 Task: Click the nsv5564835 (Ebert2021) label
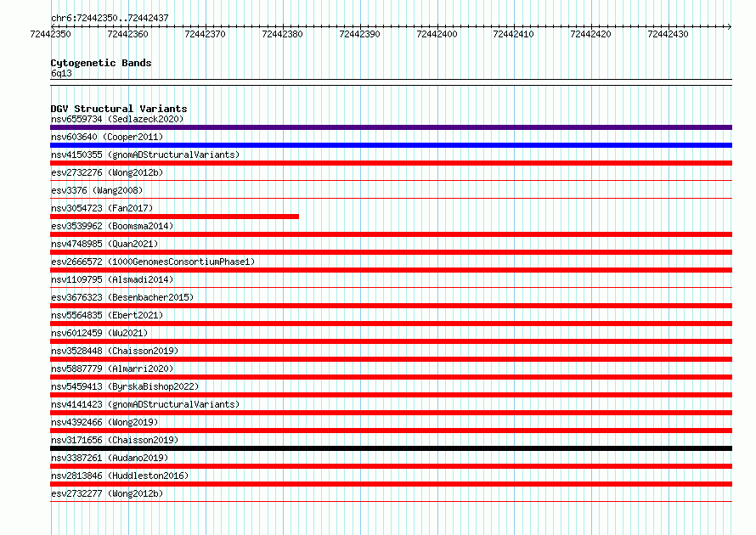[107, 315]
